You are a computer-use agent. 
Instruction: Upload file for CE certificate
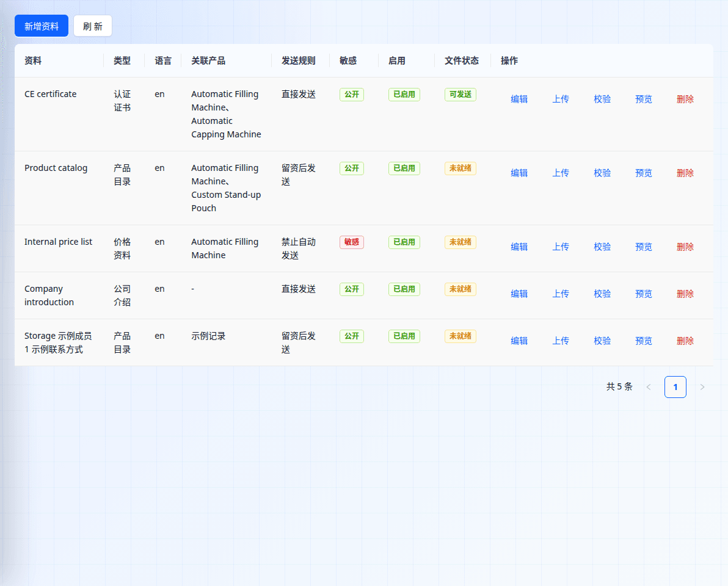coord(561,99)
